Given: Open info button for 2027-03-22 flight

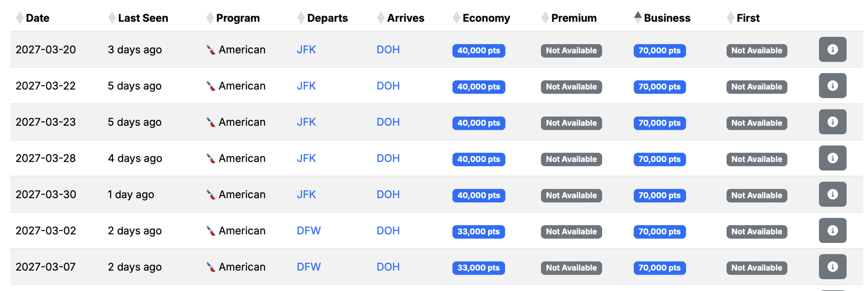Looking at the screenshot, I should click(832, 86).
